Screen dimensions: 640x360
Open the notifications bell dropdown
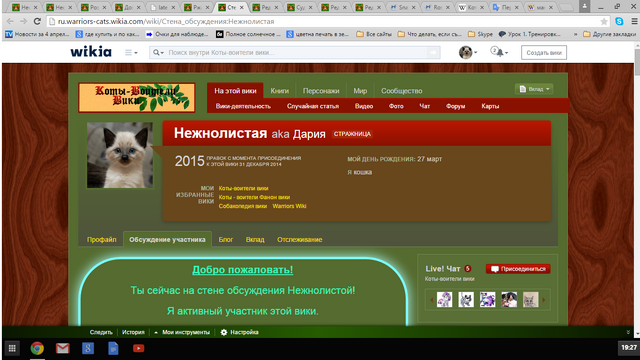(499, 52)
